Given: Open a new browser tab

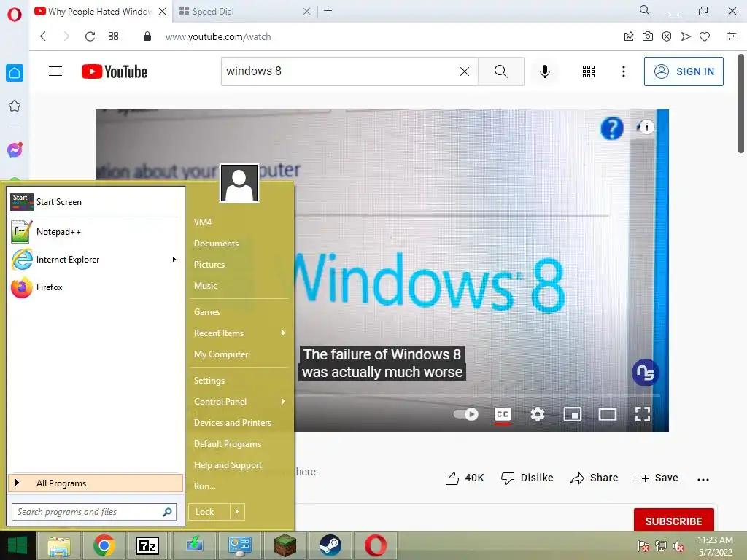Looking at the screenshot, I should 328,10.
